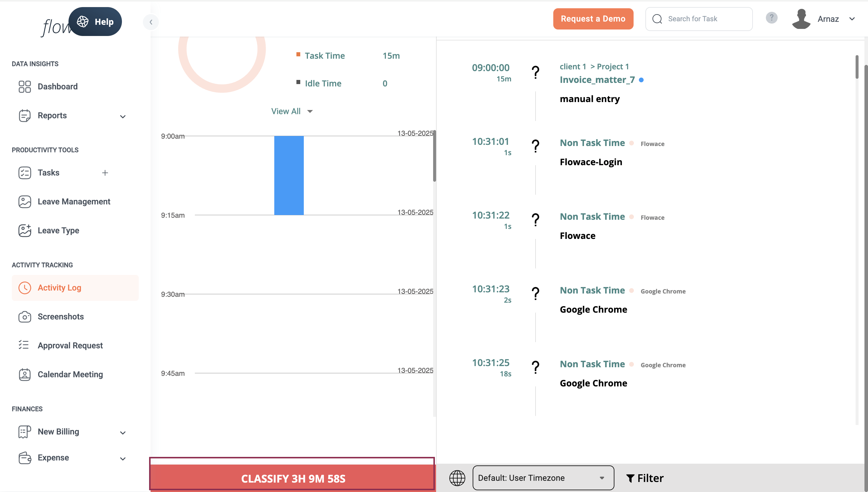The width and height of the screenshot is (868, 492).
Task: Click the 10:31:25 timestamp
Action: click(490, 363)
